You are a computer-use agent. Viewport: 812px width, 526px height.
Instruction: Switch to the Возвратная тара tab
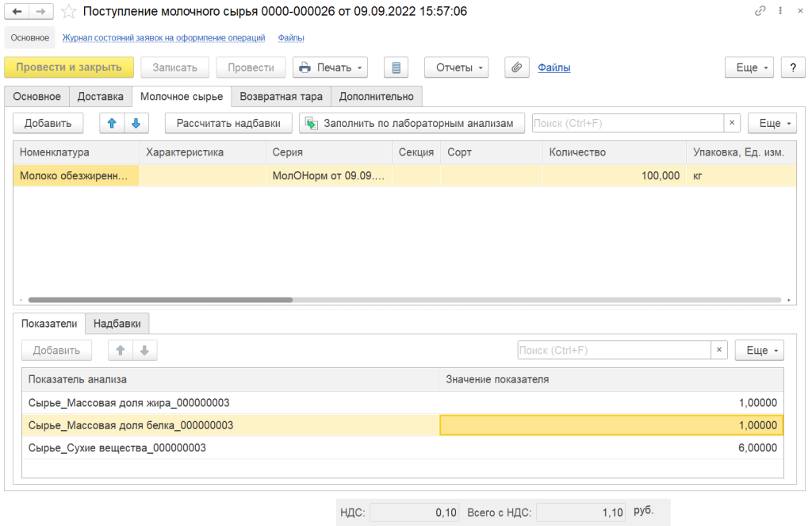(x=282, y=96)
